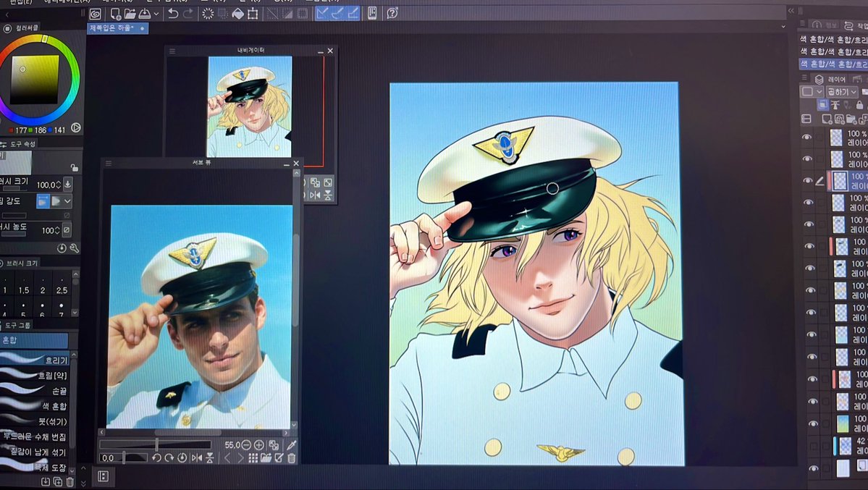Flip sub view horizontally
868x490 pixels.
click(196, 458)
